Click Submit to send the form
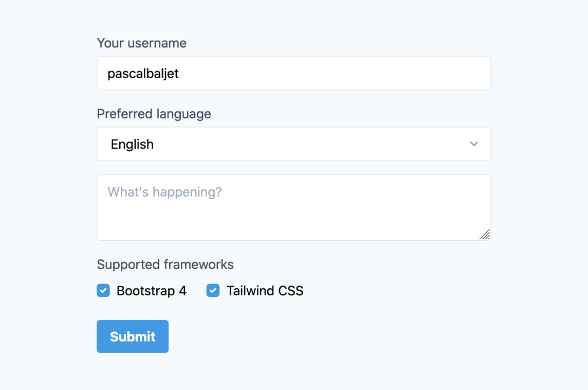 coord(132,336)
